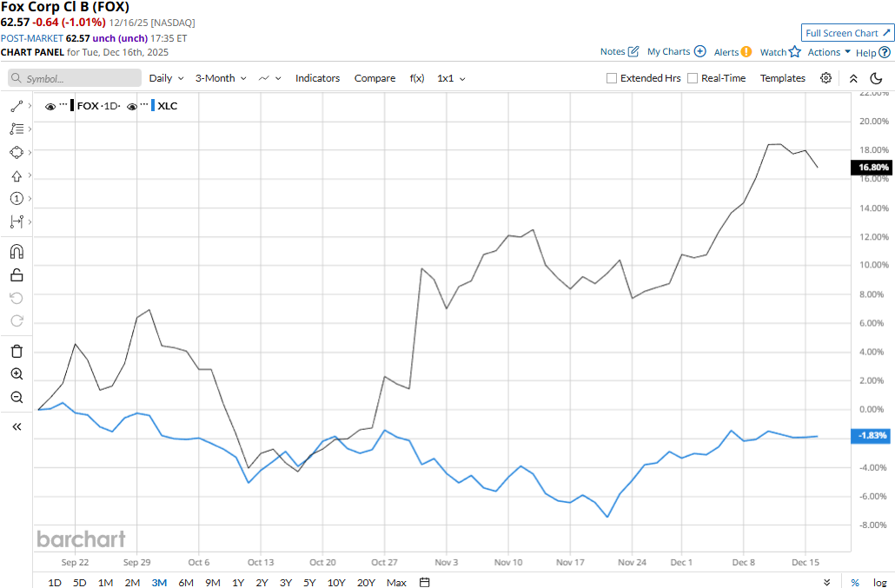Open the Fibonacci retracement tools
The width and height of the screenshot is (895, 588).
(x=17, y=129)
